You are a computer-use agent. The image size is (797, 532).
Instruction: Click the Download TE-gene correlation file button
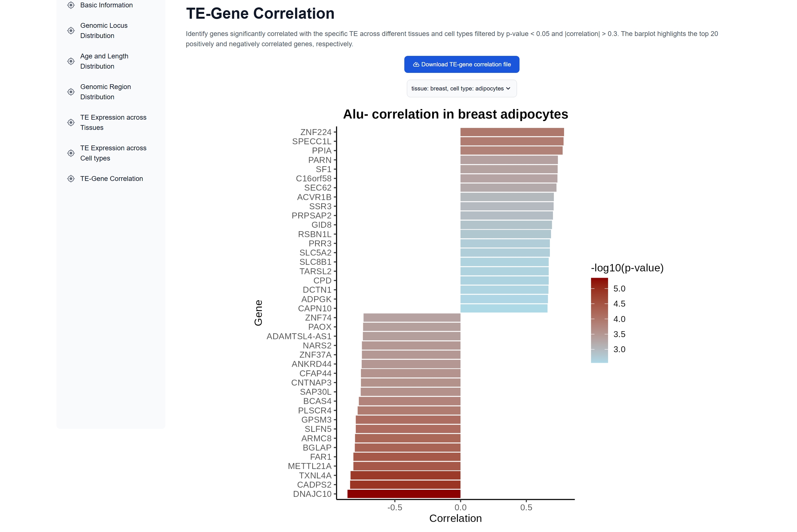point(461,64)
